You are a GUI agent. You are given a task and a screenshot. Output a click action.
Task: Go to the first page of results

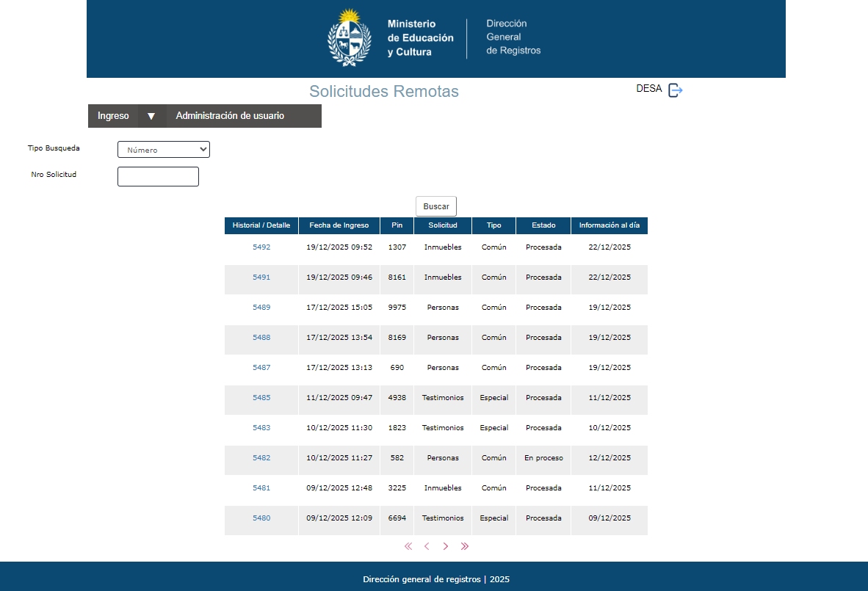[x=408, y=546]
